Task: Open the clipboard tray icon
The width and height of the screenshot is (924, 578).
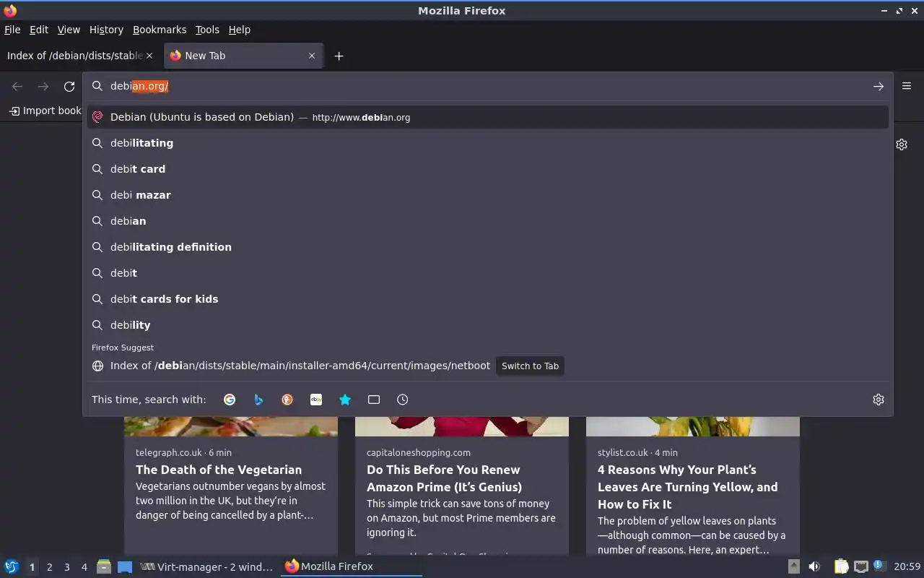Action: [x=841, y=566]
